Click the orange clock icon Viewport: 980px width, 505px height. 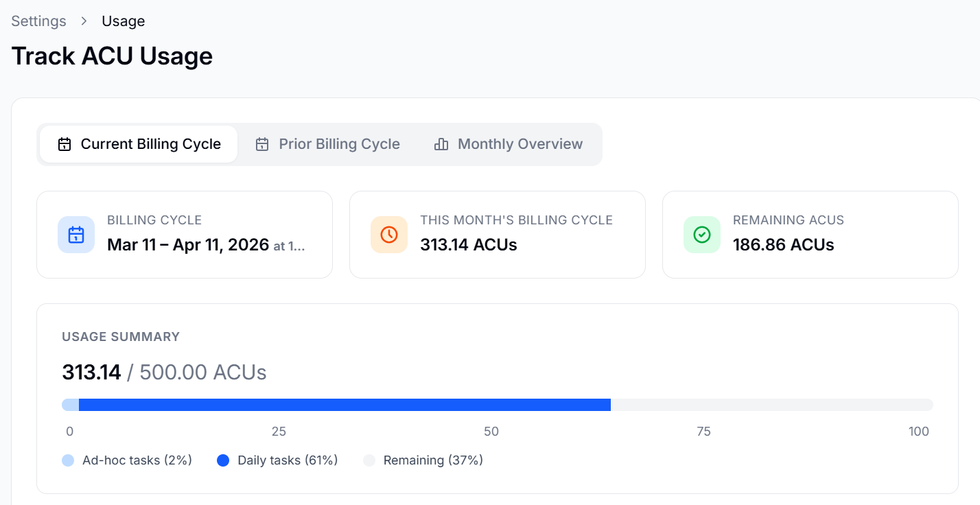pos(389,235)
